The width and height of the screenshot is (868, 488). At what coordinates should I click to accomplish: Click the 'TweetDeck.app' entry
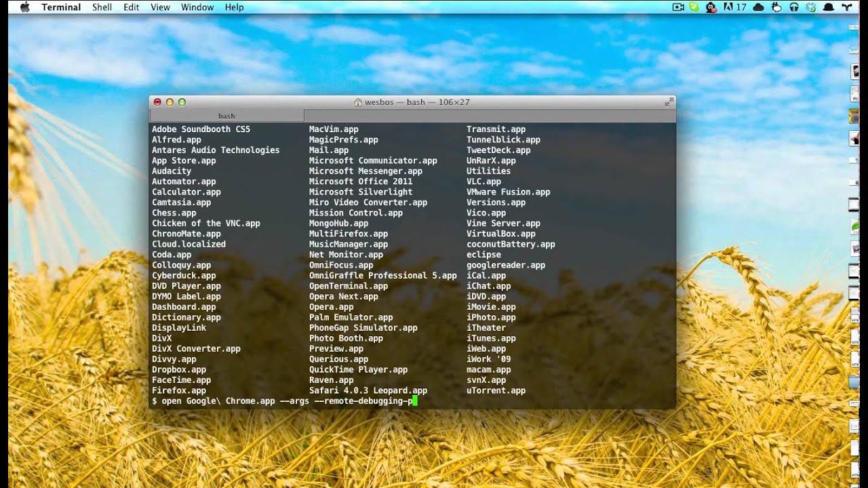[x=498, y=150]
